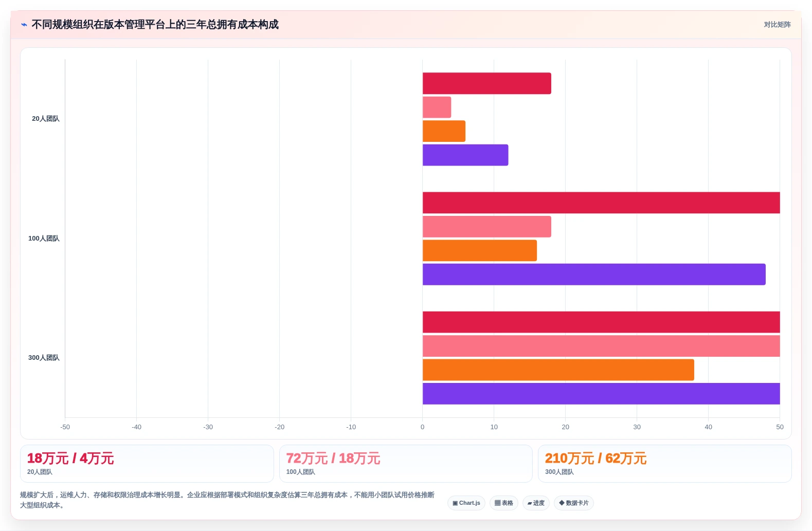Click the x-axis tick label 30
The width and height of the screenshot is (812, 531).
coord(637,427)
